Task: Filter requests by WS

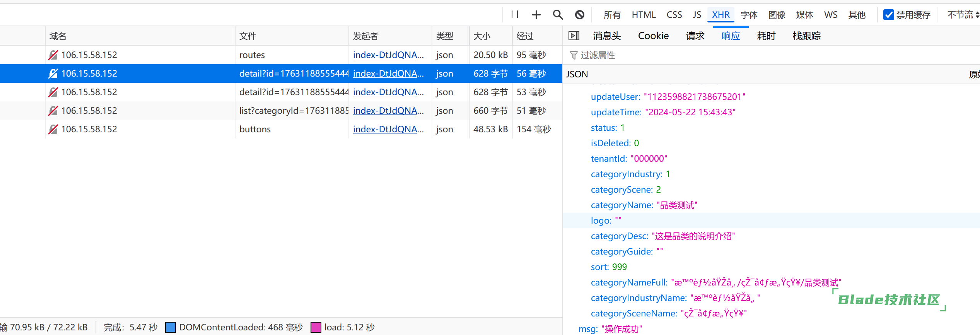Action: [831, 15]
